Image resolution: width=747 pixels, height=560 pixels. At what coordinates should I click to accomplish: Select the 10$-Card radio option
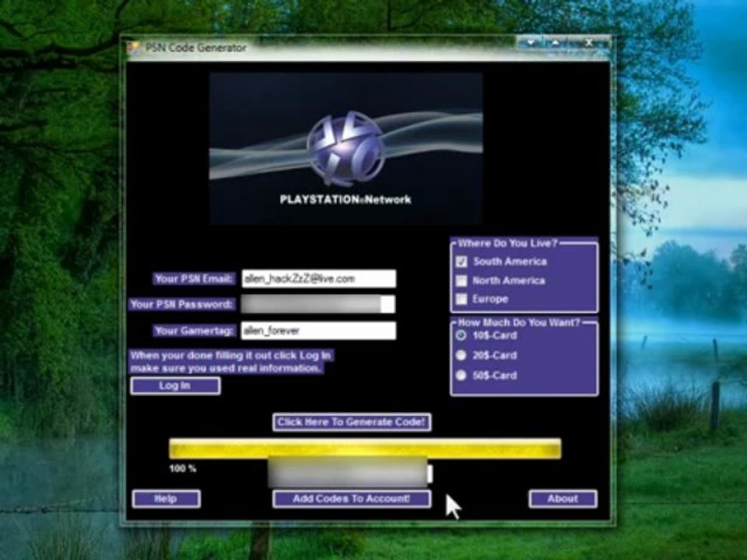(461, 335)
